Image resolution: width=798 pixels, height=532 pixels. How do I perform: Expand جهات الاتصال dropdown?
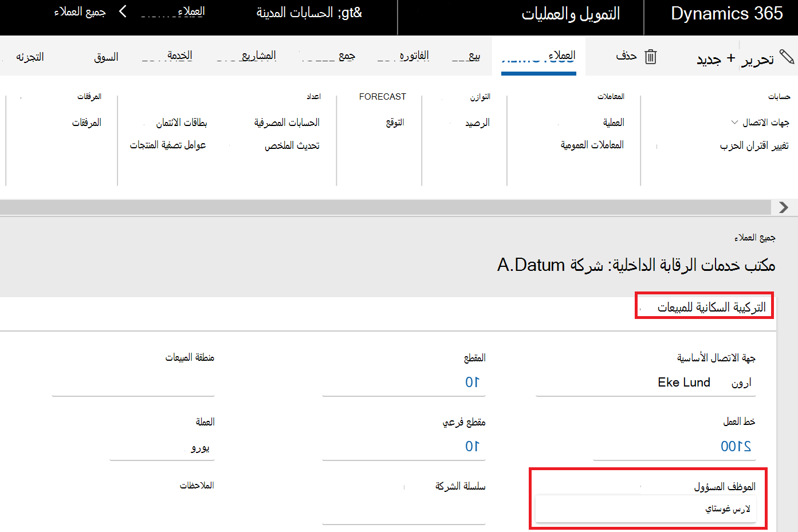pyautogui.click(x=760, y=123)
